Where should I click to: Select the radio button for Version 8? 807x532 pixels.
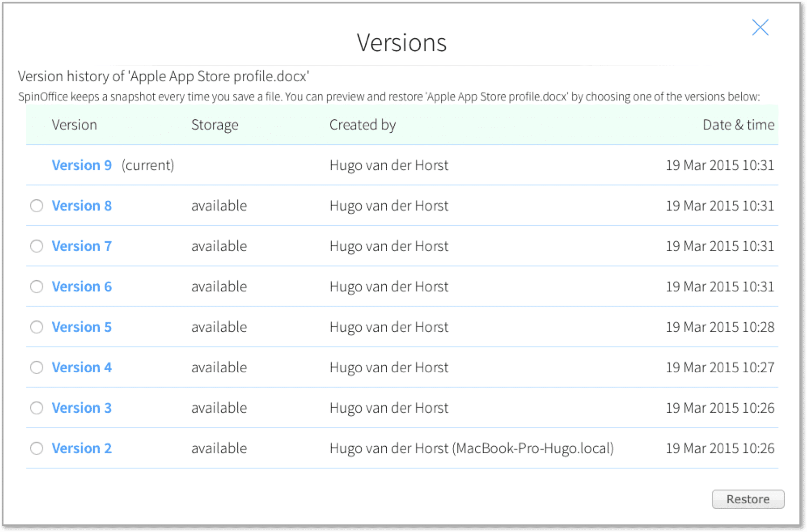click(x=37, y=205)
